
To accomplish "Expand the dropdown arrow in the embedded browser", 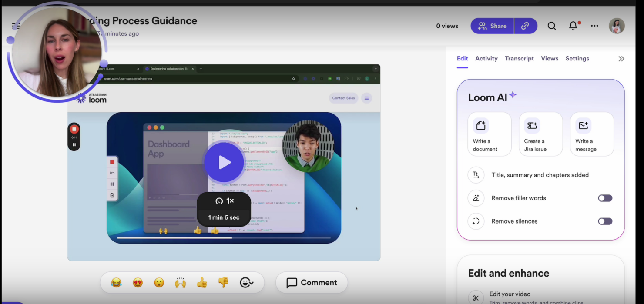I will [375, 68].
